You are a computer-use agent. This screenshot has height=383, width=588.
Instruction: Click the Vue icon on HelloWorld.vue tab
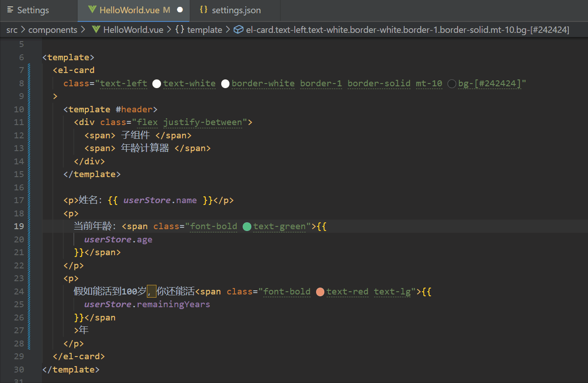pyautogui.click(x=92, y=10)
